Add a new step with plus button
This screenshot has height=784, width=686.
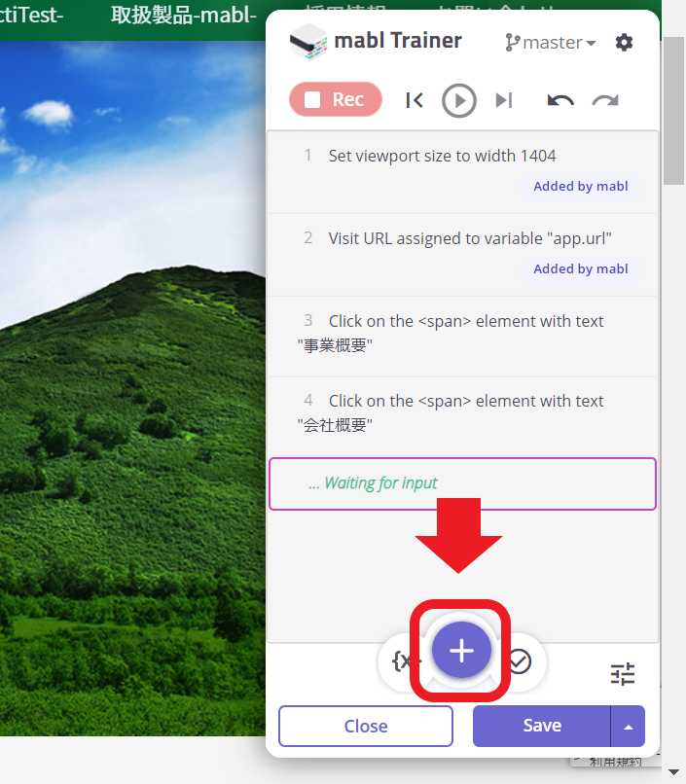click(x=461, y=650)
